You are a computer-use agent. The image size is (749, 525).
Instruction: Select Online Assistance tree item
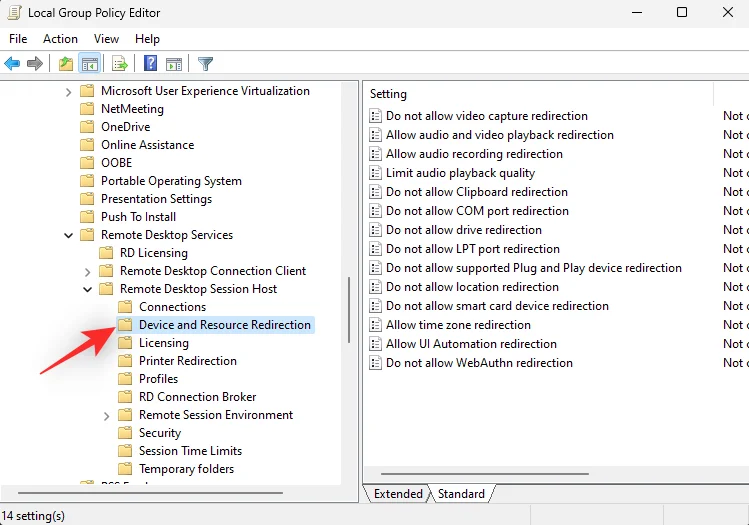tap(147, 145)
